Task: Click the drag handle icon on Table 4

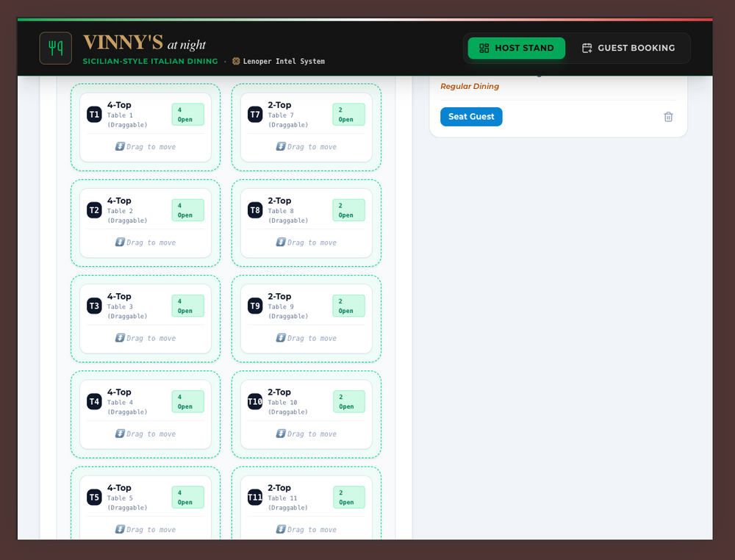Action: pyautogui.click(x=120, y=434)
